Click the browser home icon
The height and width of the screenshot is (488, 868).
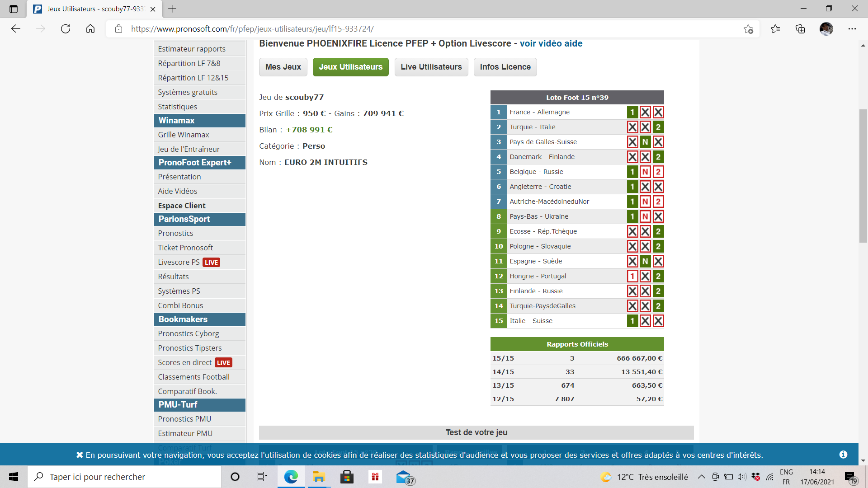(90, 29)
